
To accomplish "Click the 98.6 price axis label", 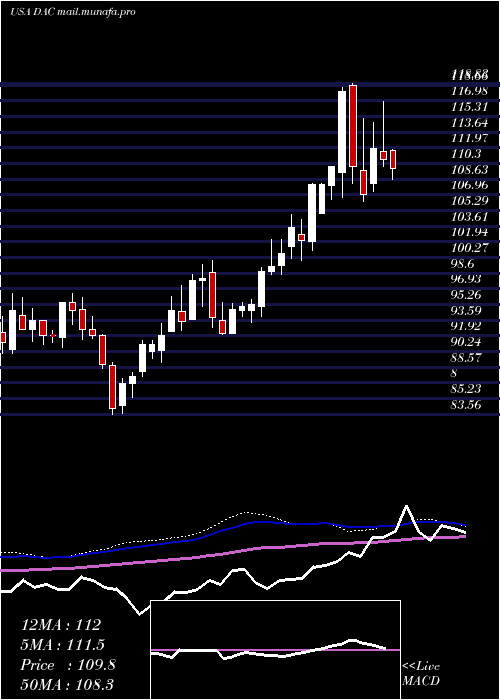I will click(x=463, y=263).
